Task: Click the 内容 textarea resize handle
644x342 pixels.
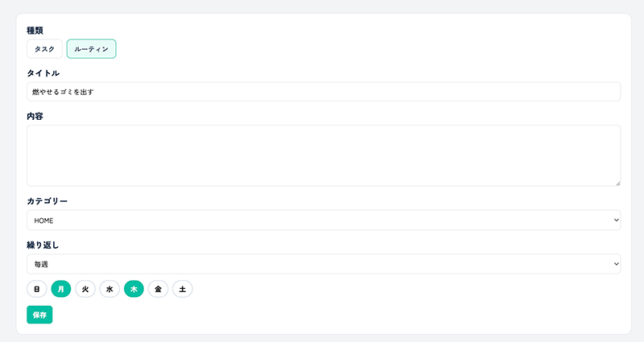Action: click(617, 183)
